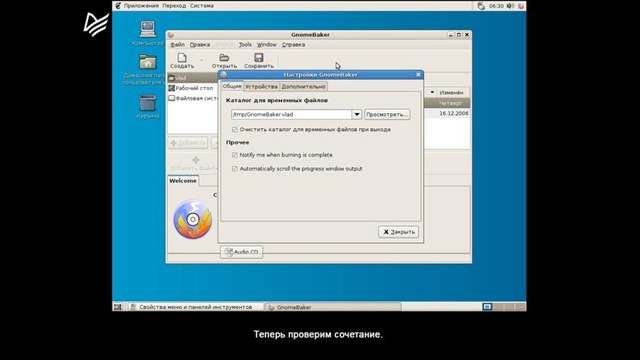Switch to the Устройства tab
The height and width of the screenshot is (360, 640).
pyautogui.click(x=262, y=87)
